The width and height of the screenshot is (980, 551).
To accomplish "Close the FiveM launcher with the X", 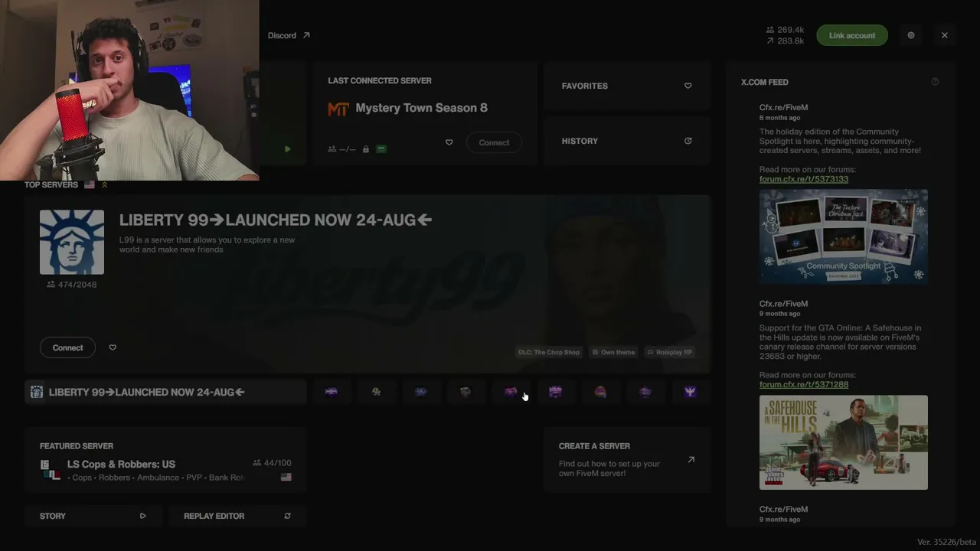I will pos(944,35).
